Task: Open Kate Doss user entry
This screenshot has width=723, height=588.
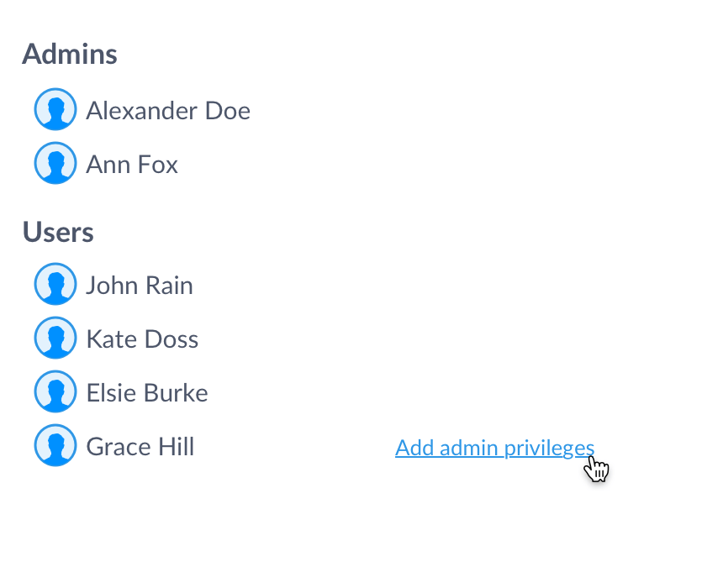Action: (x=142, y=339)
